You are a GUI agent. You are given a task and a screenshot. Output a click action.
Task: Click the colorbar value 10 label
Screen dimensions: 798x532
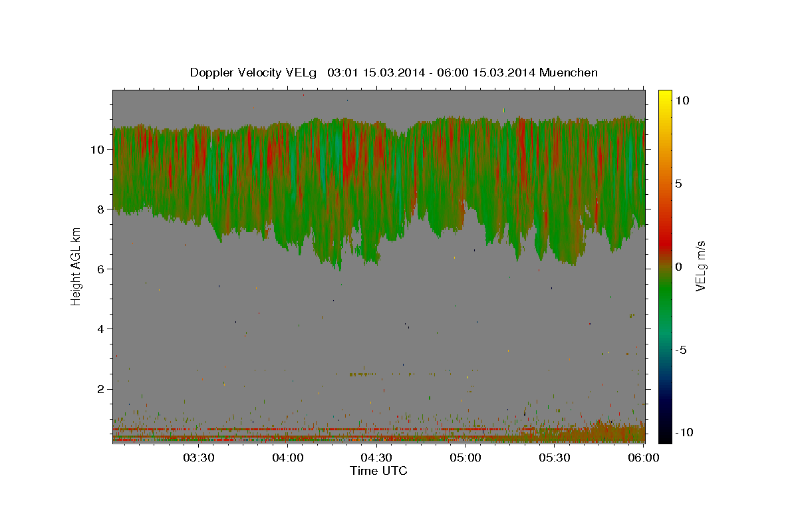[x=682, y=100]
